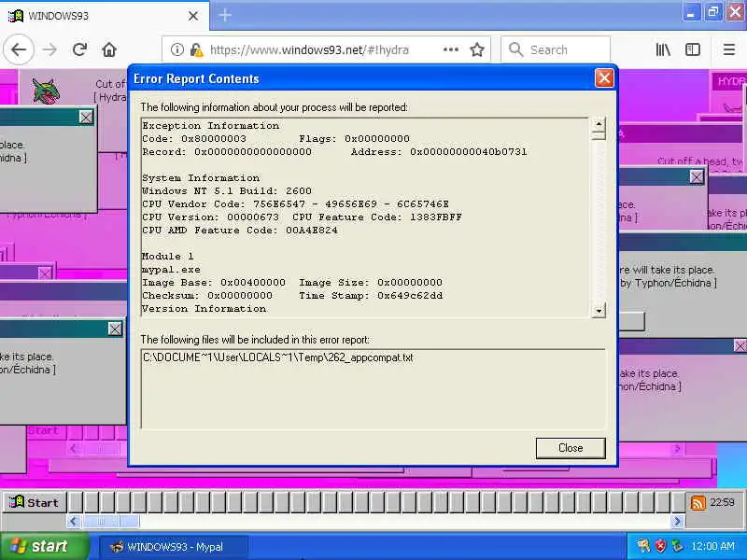Toggle the browser sidebar view
Screen dimensions: 747x560
coord(693,49)
